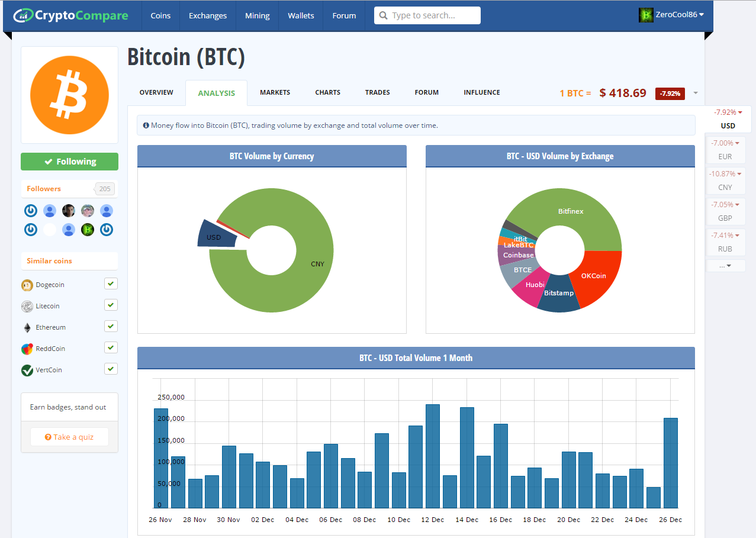Click the VertCoin name link
Viewport: 756px width, 538px height.
pos(49,370)
